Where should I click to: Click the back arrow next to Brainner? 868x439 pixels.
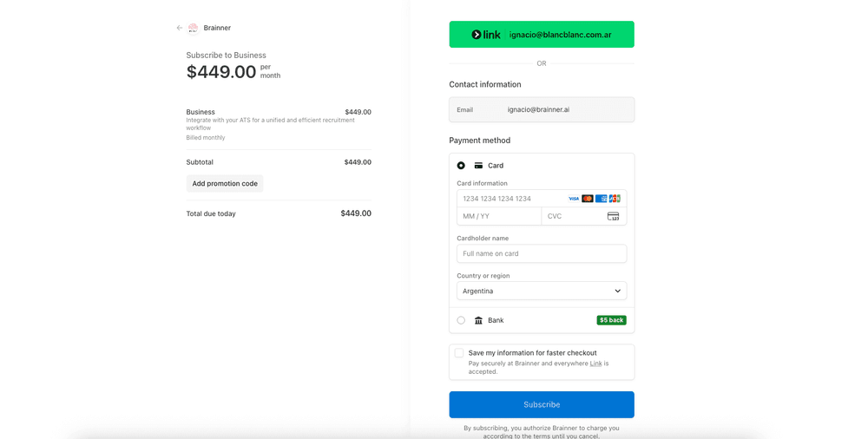[x=180, y=28]
